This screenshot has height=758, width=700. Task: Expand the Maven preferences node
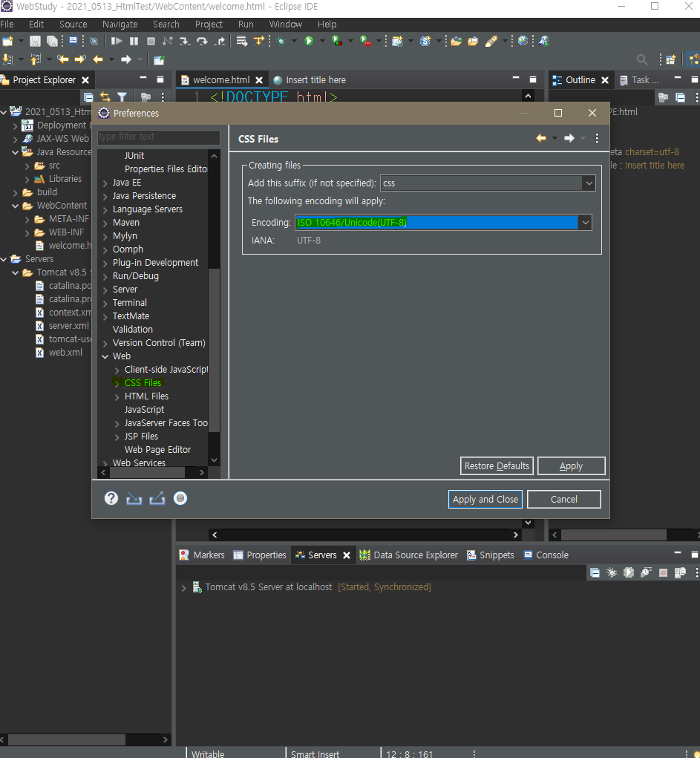[105, 223]
